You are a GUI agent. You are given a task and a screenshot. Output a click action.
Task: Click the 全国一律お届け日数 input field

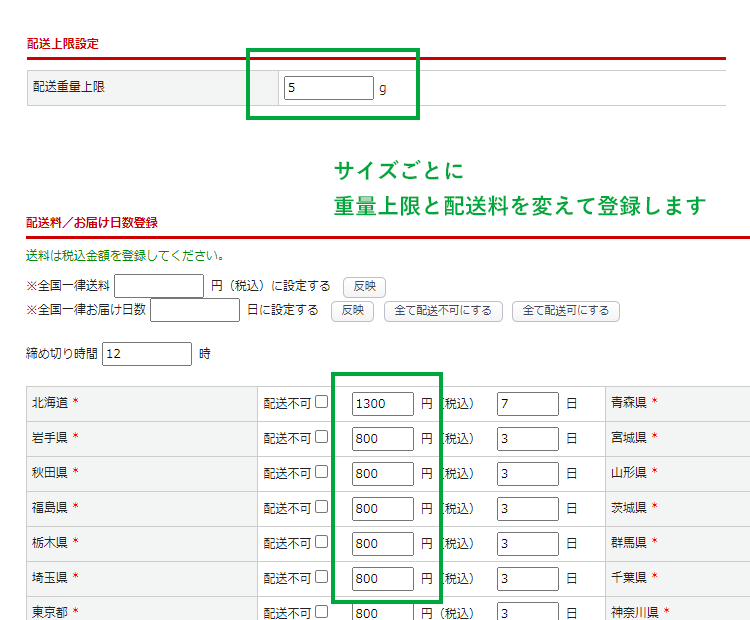tap(195, 310)
